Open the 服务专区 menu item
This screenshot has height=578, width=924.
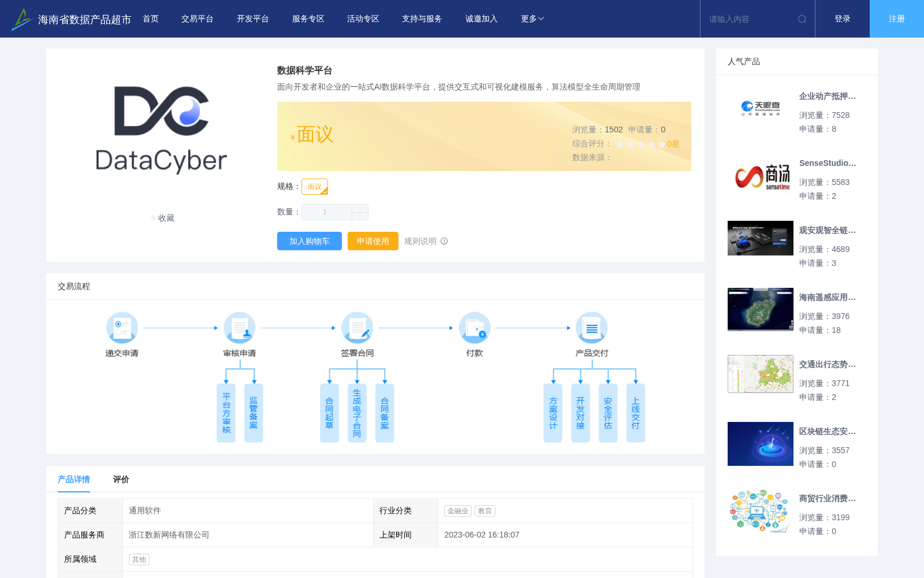308,19
